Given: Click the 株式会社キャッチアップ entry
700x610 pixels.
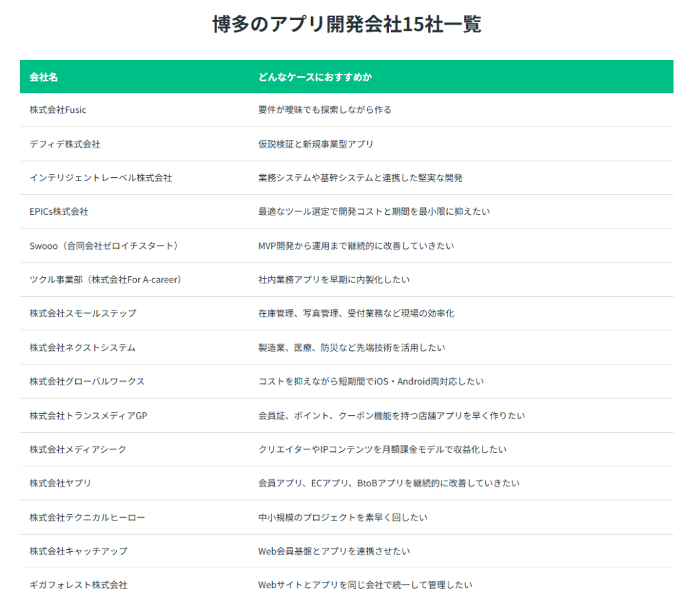Looking at the screenshot, I should pos(78,551).
